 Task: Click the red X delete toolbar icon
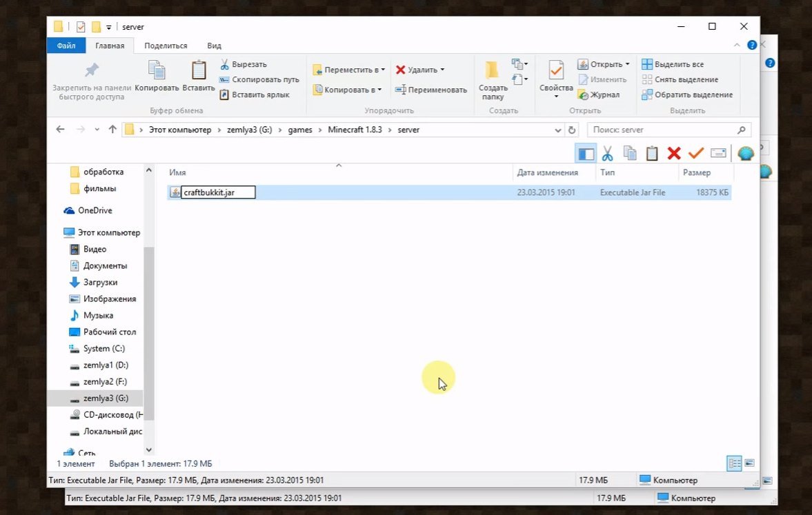point(674,153)
